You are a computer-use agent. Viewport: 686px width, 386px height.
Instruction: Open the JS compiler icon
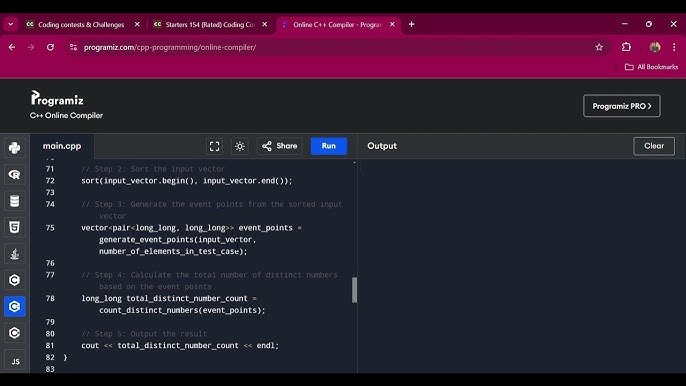pyautogui.click(x=15, y=361)
